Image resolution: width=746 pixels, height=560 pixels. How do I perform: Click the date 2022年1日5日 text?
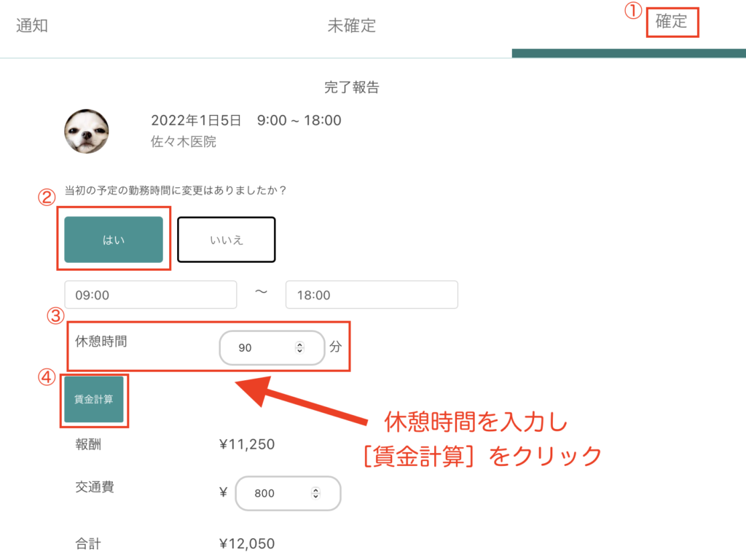point(196,120)
